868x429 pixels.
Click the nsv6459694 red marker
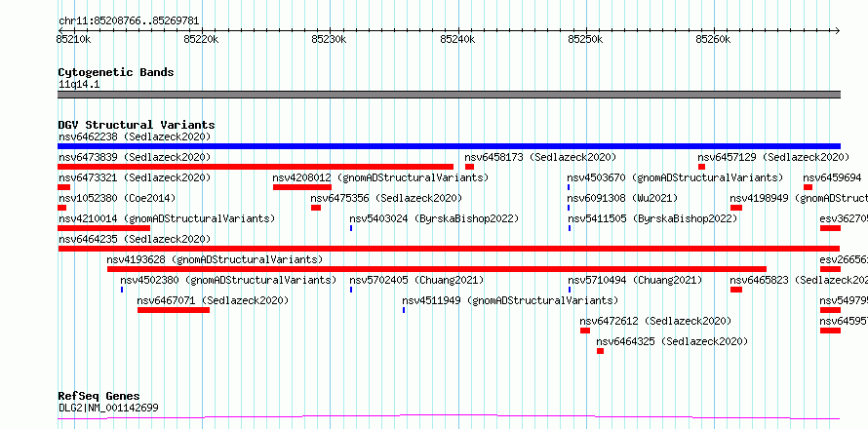pyautogui.click(x=809, y=187)
